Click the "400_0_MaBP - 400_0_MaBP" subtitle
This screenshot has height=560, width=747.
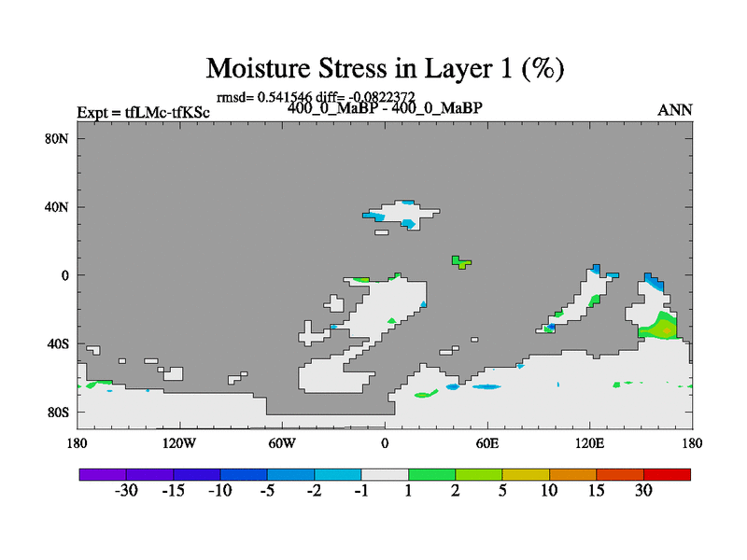pyautogui.click(x=385, y=108)
